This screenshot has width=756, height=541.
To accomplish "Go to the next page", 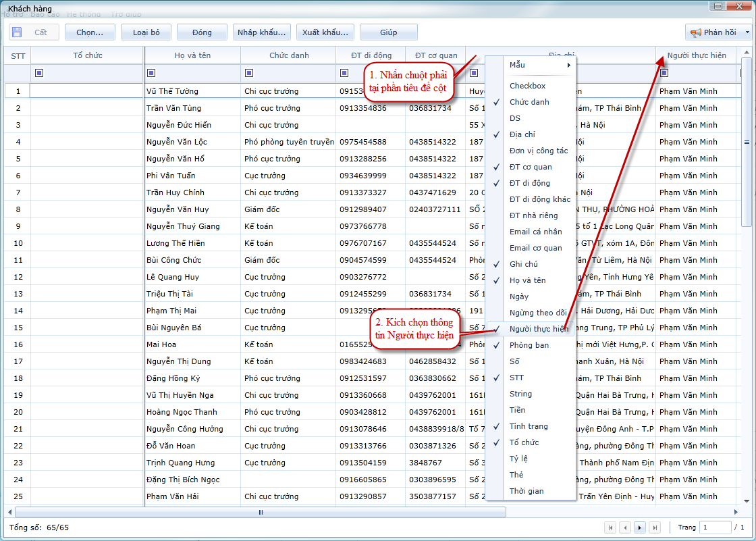I will pos(639,527).
